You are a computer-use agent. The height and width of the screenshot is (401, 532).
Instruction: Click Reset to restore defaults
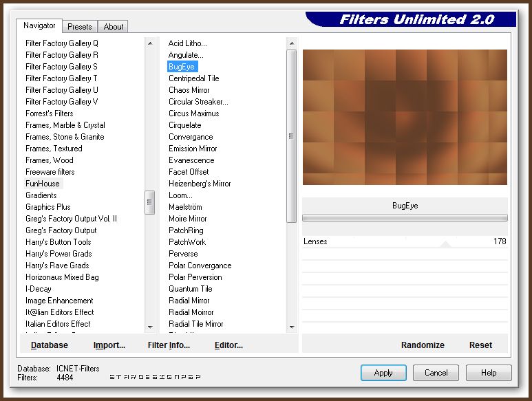(480, 345)
